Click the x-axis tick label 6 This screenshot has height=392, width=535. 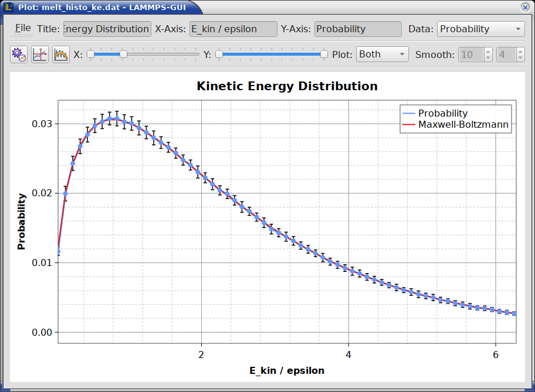tap(496, 355)
